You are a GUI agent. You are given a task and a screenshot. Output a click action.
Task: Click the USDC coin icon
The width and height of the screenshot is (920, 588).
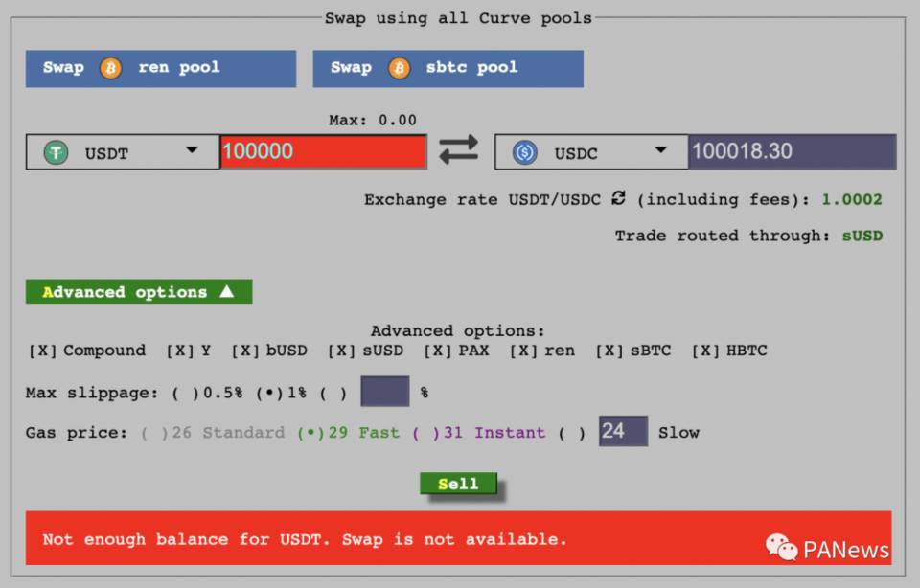525,152
